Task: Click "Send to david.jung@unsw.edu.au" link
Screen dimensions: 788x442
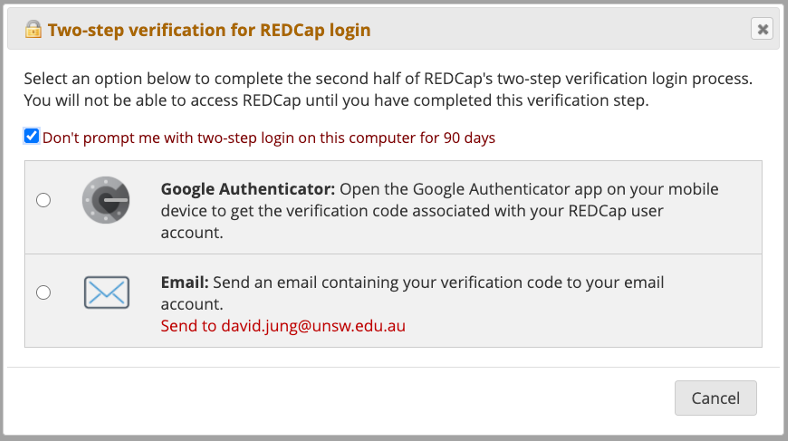Action: tap(283, 326)
